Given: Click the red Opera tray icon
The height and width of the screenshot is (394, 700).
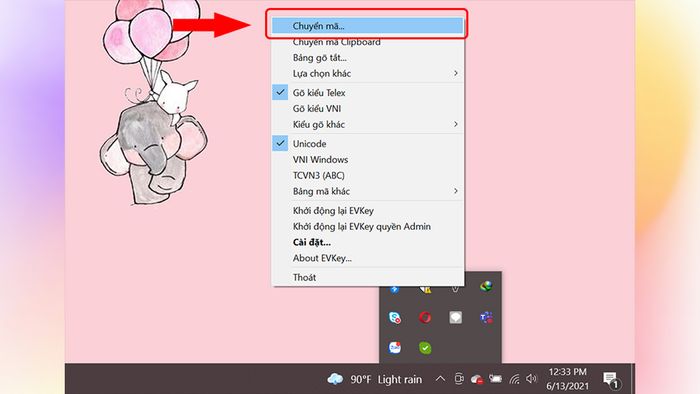Looking at the screenshot, I should (x=425, y=318).
